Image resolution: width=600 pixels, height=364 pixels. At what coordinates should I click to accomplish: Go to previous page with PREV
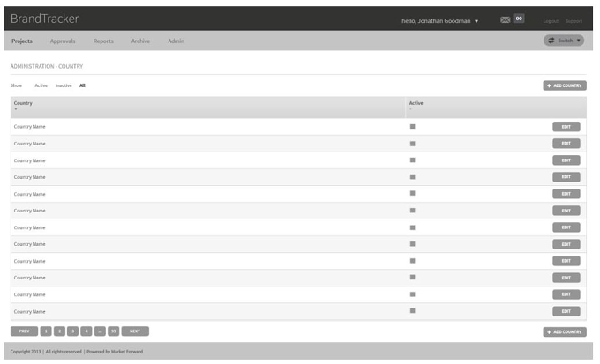[x=24, y=331]
